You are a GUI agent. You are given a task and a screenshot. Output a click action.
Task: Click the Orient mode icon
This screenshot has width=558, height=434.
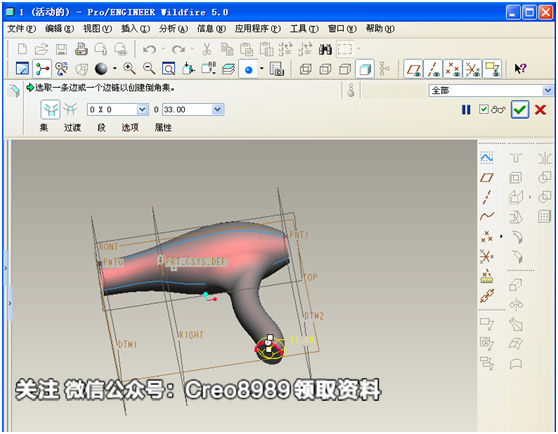coord(62,69)
